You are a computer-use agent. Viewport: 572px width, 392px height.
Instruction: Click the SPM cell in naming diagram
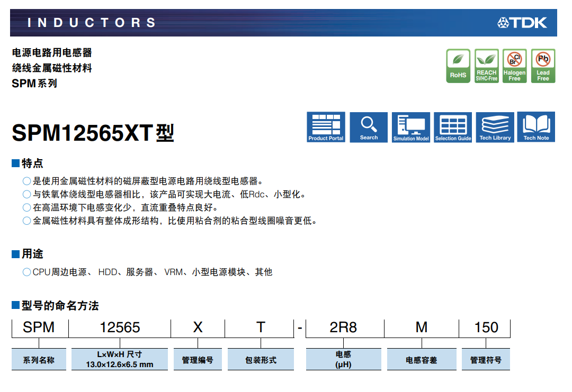click(39, 327)
